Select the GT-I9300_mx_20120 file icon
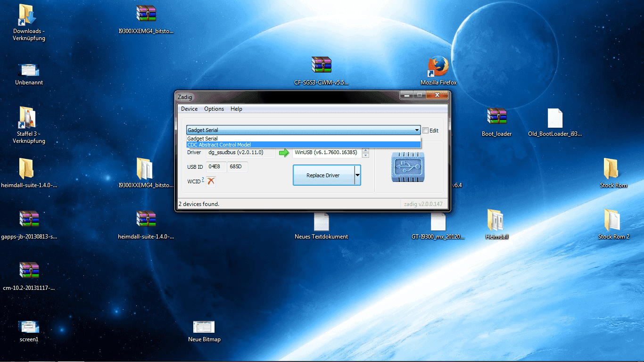Screen dimensions: 644x362 tap(438, 226)
